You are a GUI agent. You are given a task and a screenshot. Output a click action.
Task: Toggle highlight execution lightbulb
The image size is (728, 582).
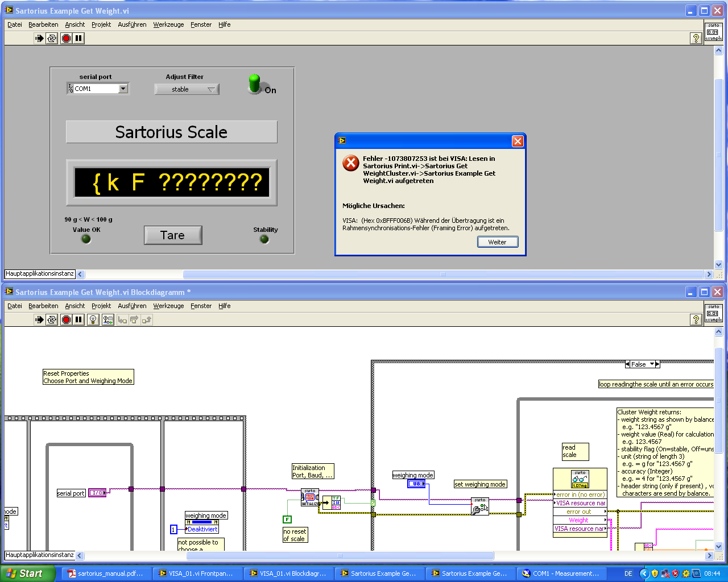pyautogui.click(x=93, y=319)
